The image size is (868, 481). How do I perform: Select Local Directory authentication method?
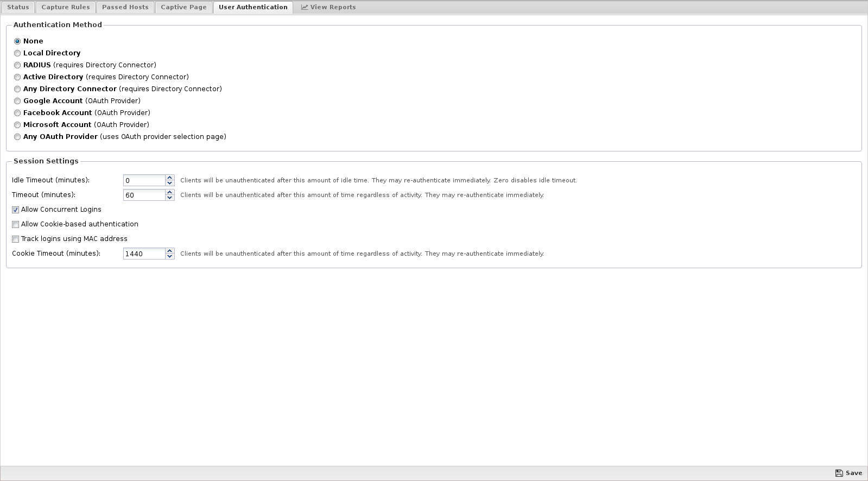17,53
